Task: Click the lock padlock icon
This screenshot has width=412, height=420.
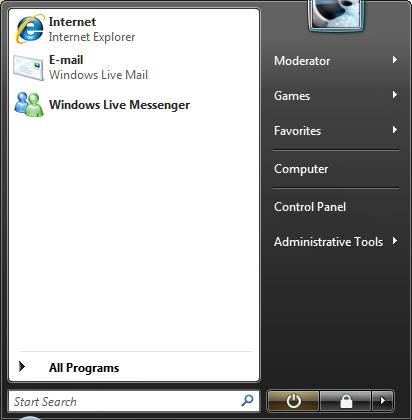Action: (346, 401)
